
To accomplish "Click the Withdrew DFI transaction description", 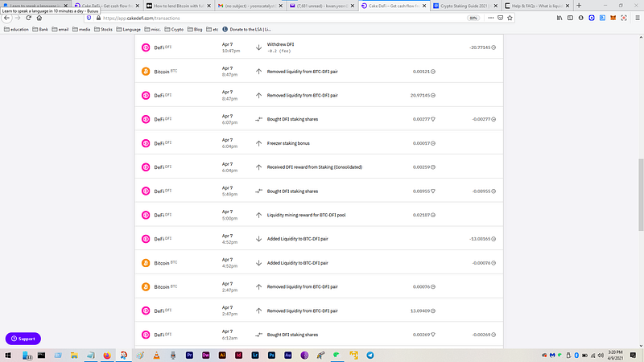I will tap(280, 44).
